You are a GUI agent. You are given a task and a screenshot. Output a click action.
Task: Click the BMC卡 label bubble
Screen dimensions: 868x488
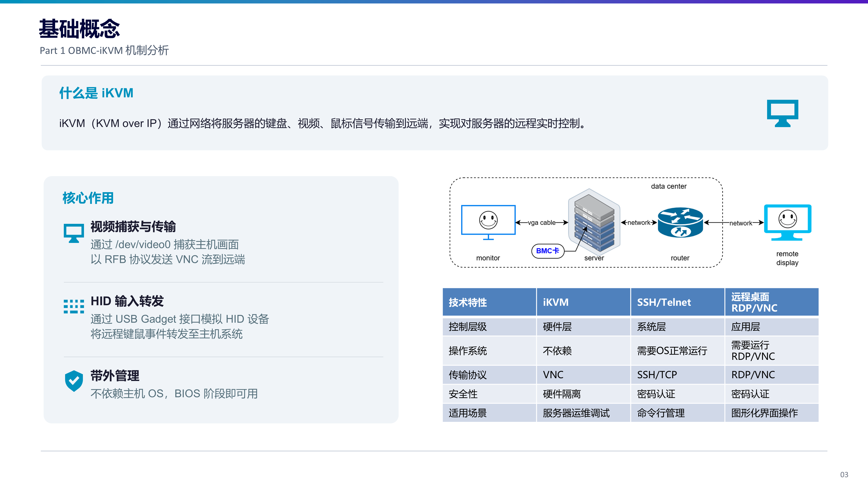point(548,251)
